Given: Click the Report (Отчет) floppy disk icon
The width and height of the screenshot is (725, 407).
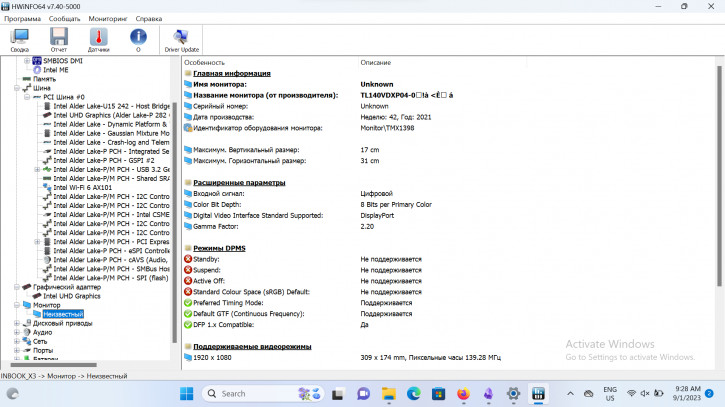Looking at the screenshot, I should pos(59,40).
